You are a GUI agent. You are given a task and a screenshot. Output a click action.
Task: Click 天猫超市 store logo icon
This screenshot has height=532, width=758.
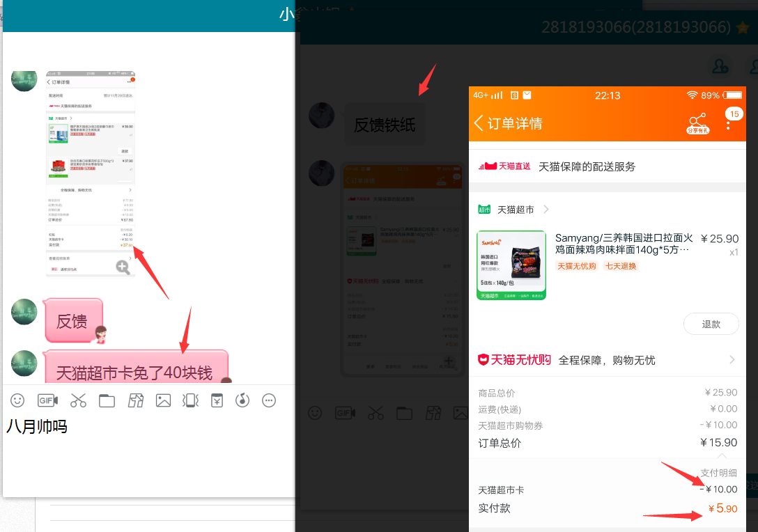click(484, 209)
